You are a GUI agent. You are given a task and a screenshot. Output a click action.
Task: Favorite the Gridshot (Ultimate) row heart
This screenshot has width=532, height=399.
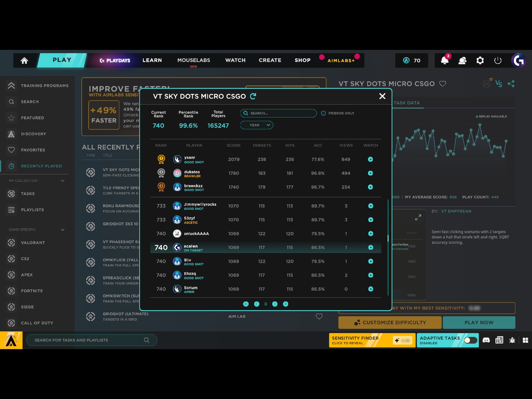[x=319, y=317]
